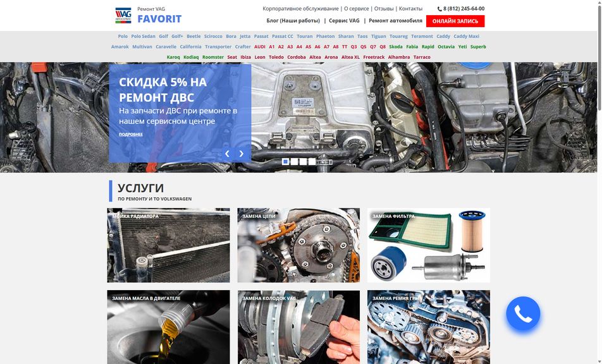Open the Caddy Maxi model link
The height and width of the screenshot is (364, 602).
467,37
